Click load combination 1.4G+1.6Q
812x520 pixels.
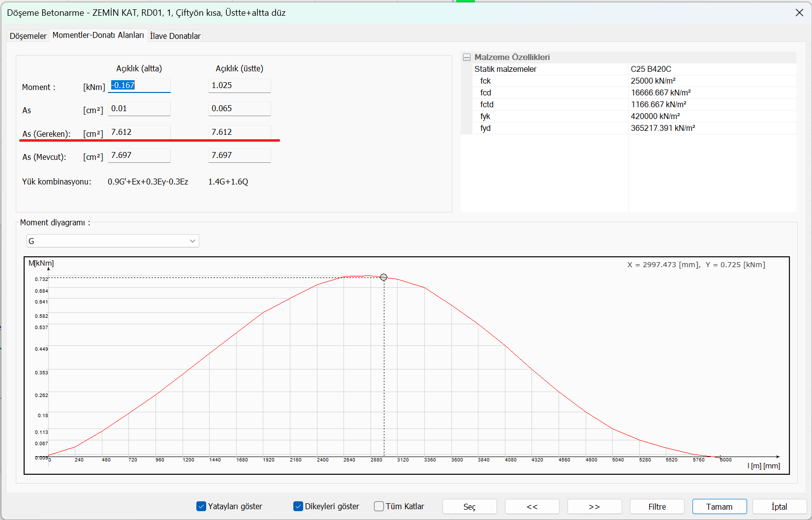coord(228,182)
